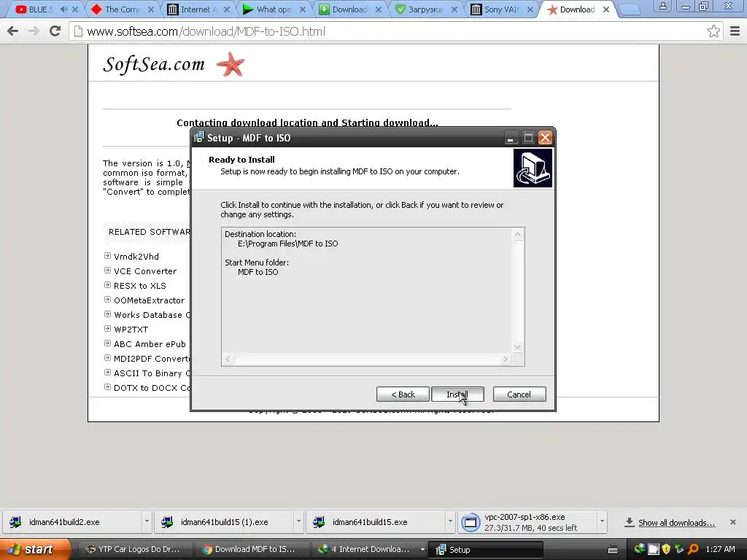
Task: Open the RESX to XLS link
Action: [139, 286]
